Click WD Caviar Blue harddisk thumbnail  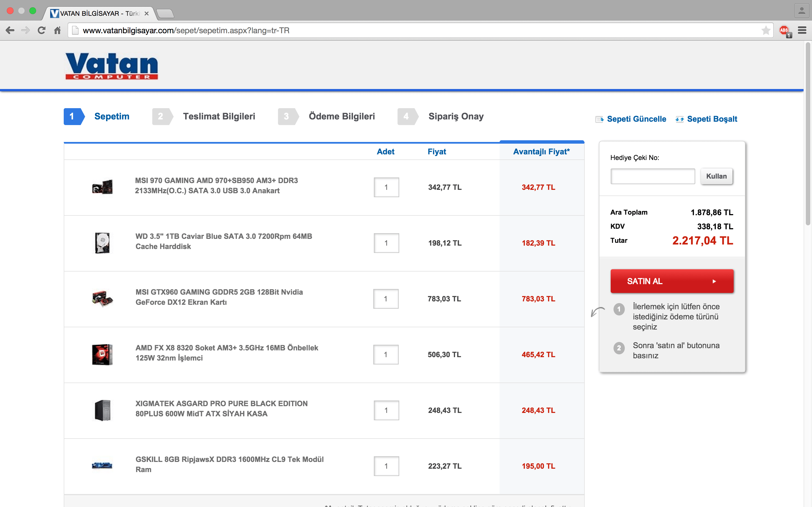[102, 243]
